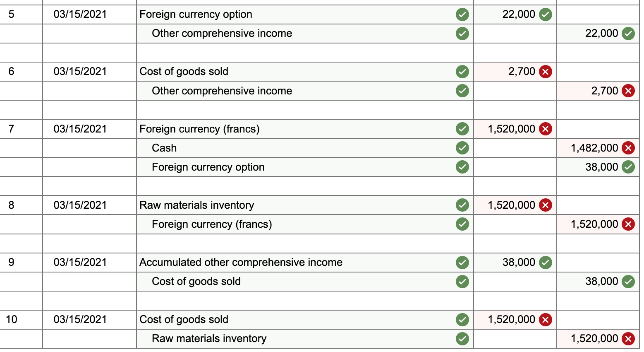The width and height of the screenshot is (644, 352).
Task: Click the green checkmark on the 38,000 credit amount
Action: (628, 167)
